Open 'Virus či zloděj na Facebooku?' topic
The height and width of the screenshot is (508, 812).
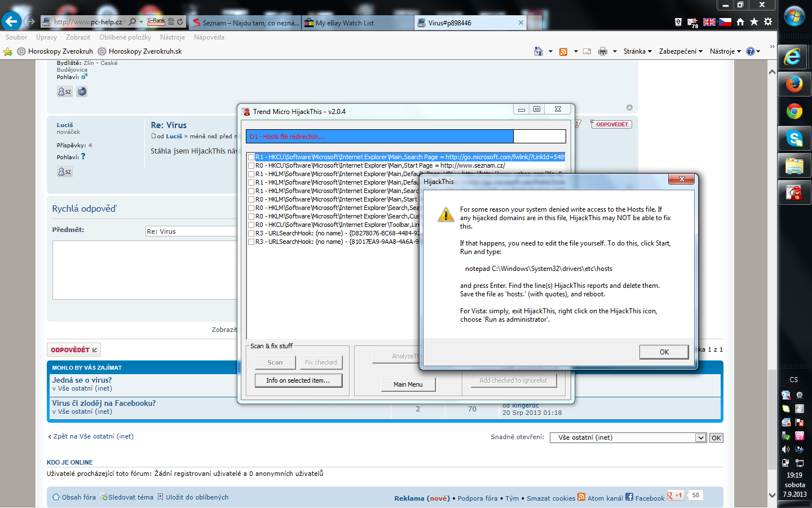(104, 403)
